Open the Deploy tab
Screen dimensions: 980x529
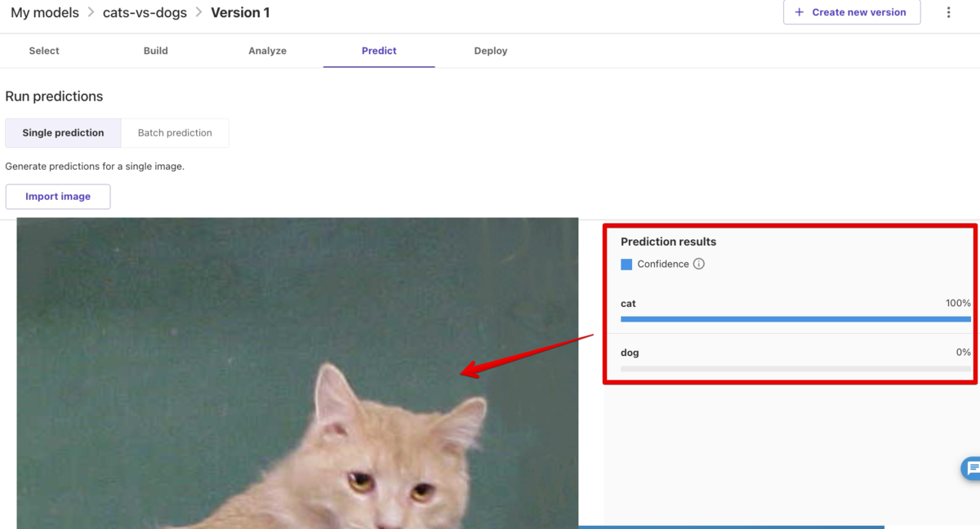coord(491,51)
